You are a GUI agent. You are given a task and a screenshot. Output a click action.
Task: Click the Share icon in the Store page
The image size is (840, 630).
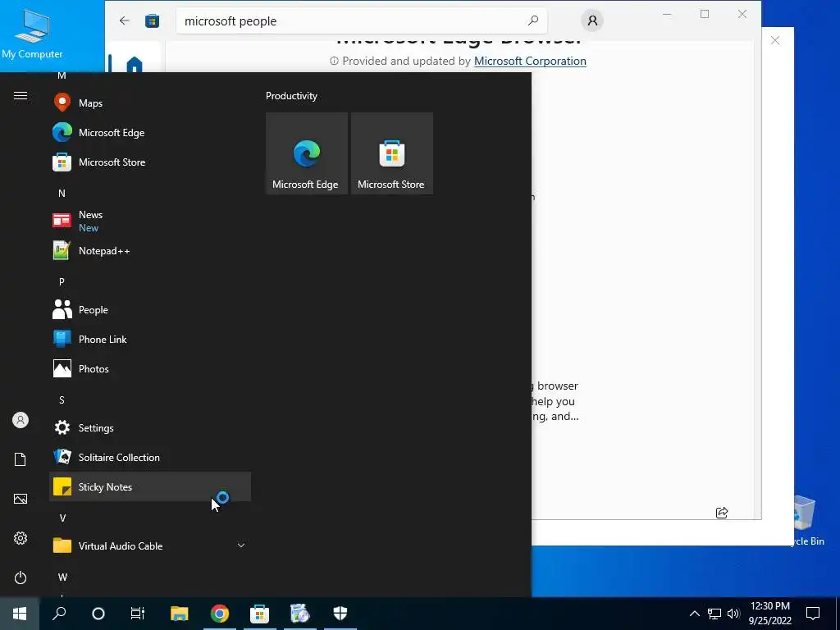click(722, 513)
